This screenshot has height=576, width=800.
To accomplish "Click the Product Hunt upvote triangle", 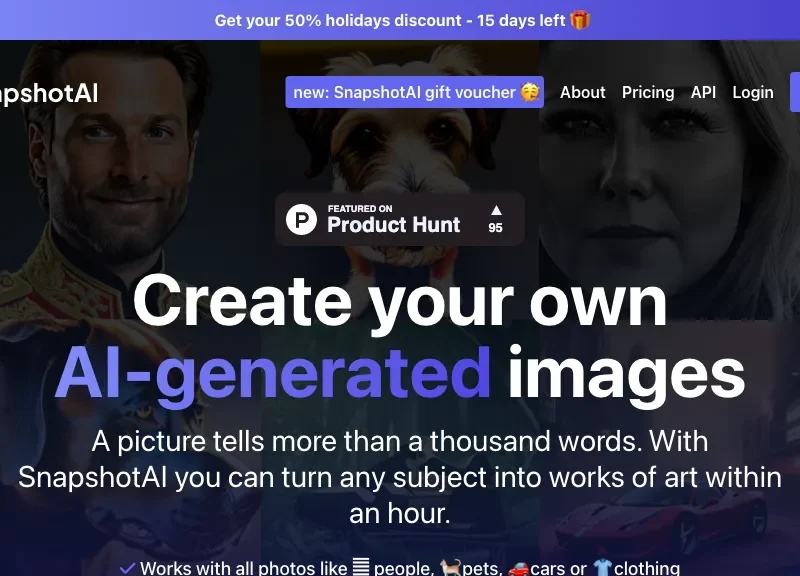I will coord(496,210).
